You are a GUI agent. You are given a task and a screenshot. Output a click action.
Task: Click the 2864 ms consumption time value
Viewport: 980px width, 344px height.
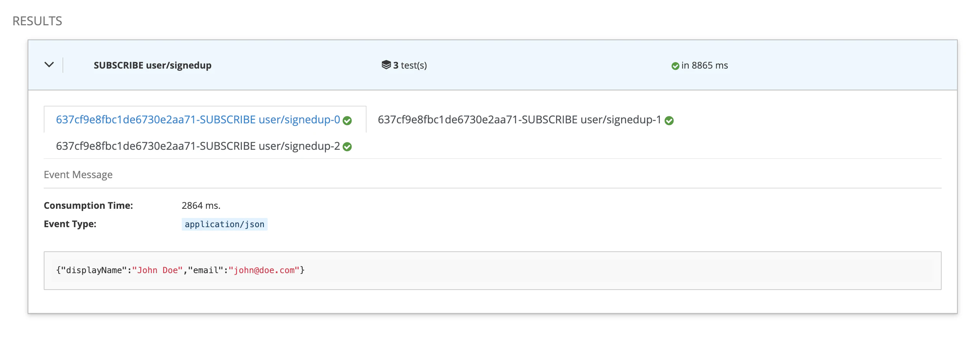pyautogui.click(x=201, y=206)
